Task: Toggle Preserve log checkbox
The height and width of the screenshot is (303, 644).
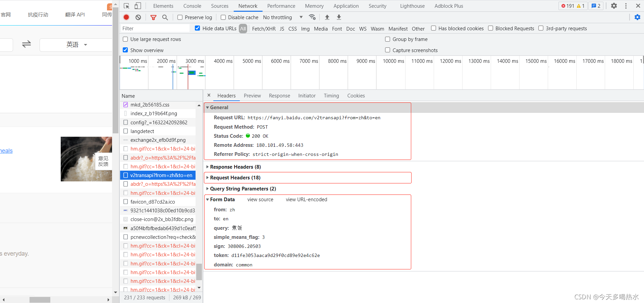Action: 180,17
